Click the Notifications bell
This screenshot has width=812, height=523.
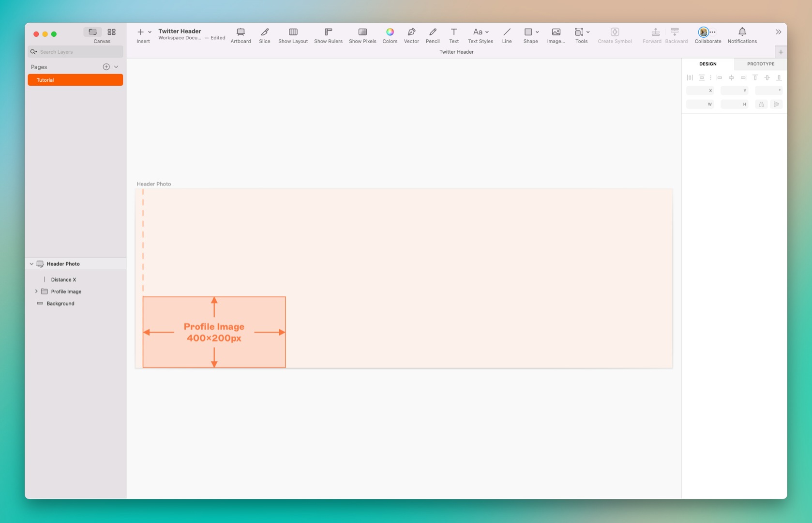(x=742, y=32)
